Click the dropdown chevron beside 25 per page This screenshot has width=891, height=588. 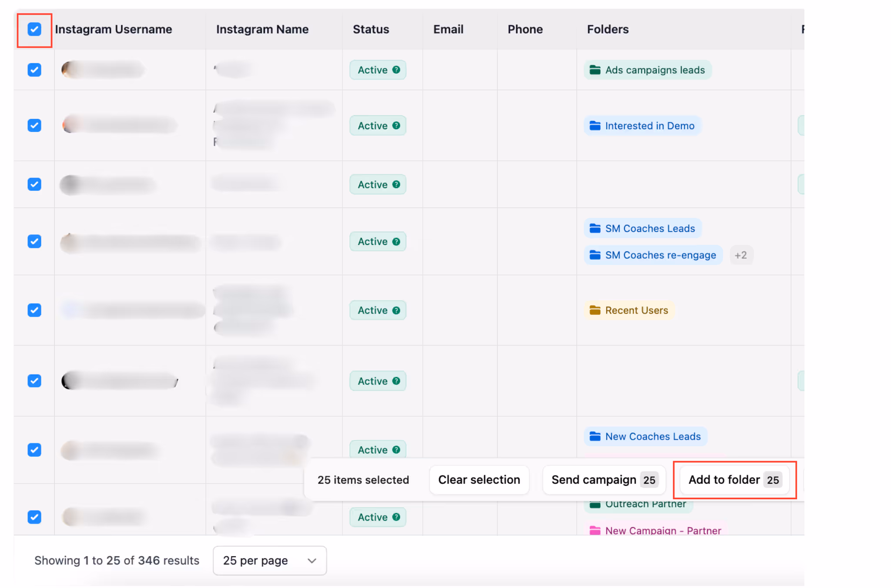click(x=312, y=561)
